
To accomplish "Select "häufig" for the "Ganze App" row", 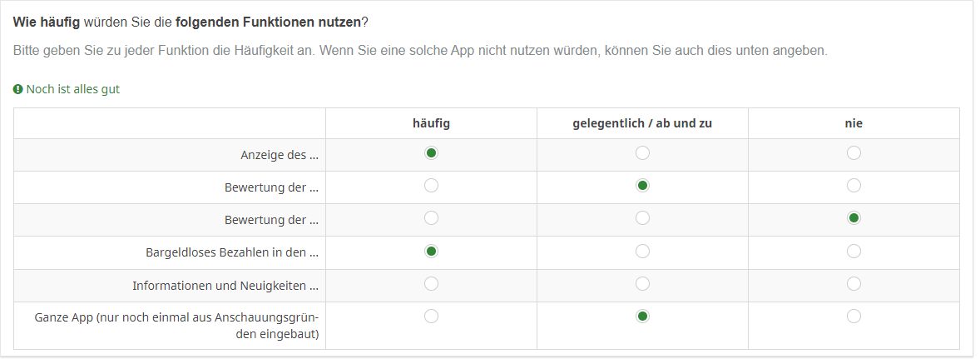I will (x=431, y=317).
